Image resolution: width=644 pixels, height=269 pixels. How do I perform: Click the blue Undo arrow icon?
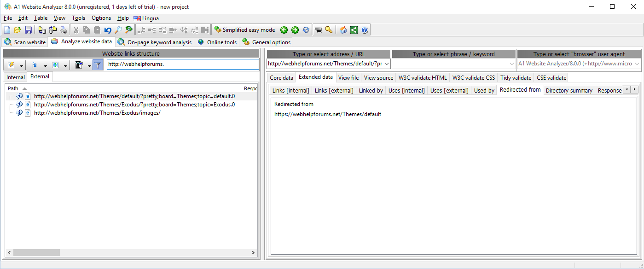(x=107, y=30)
